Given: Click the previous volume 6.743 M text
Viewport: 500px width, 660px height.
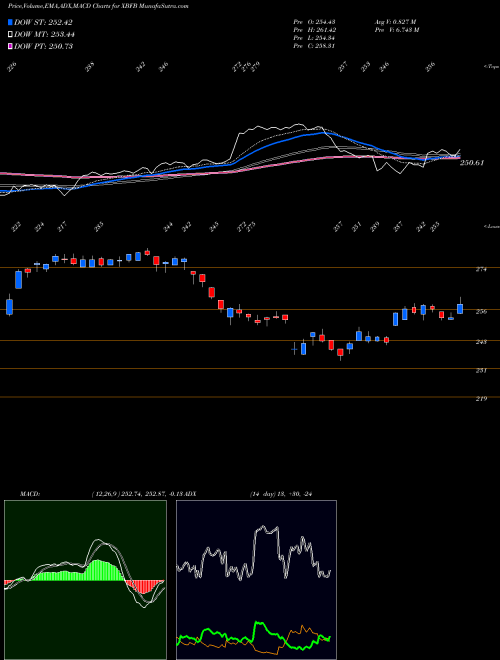Looking at the screenshot, I should [396, 29].
